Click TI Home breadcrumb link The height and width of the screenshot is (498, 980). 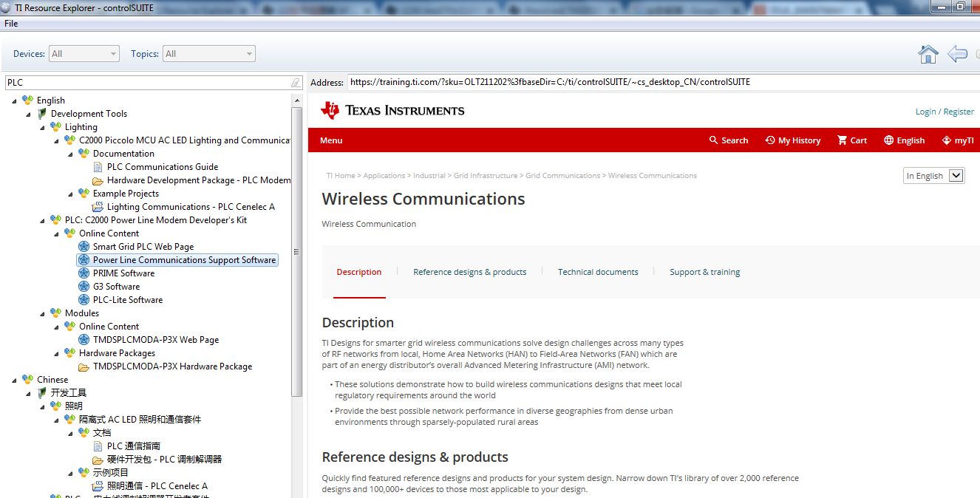(x=341, y=176)
